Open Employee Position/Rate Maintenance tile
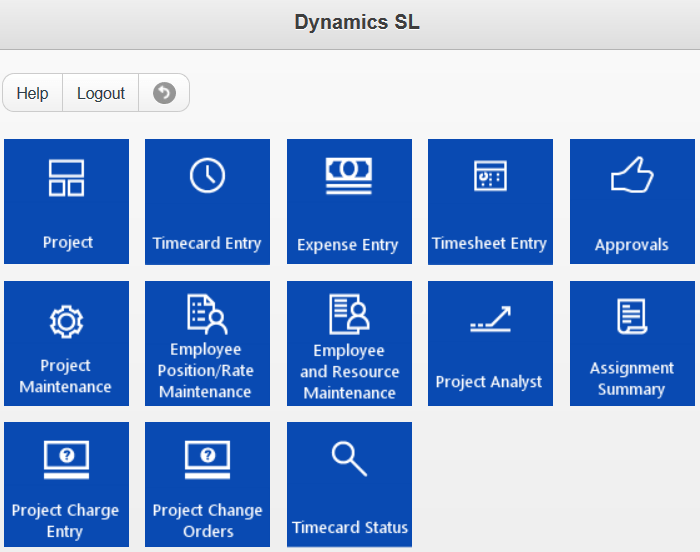 click(x=208, y=343)
